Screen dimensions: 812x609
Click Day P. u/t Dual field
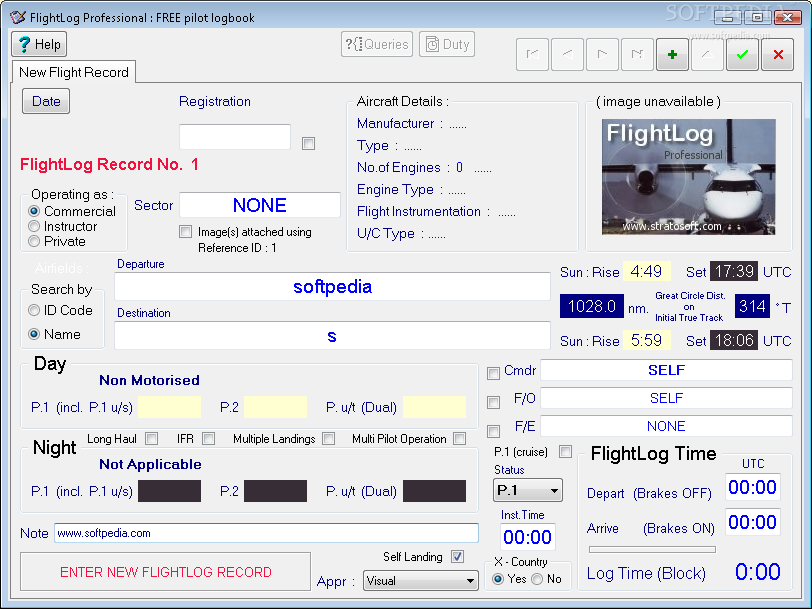[434, 407]
